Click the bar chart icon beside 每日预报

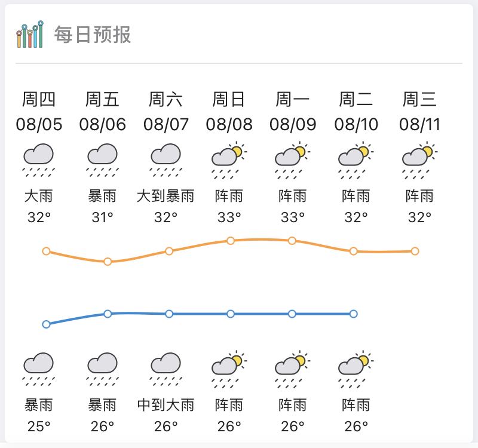pyautogui.click(x=30, y=35)
